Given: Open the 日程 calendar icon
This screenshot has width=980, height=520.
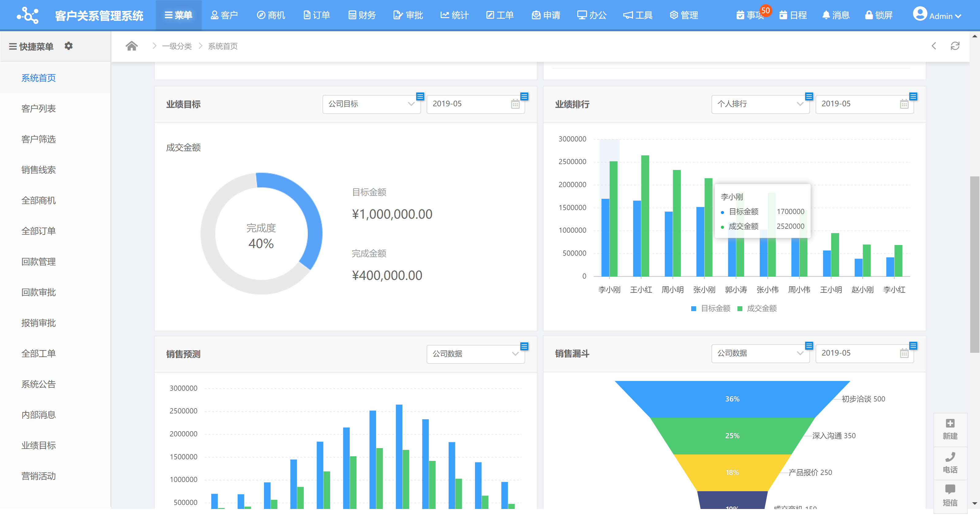Looking at the screenshot, I should coord(793,15).
